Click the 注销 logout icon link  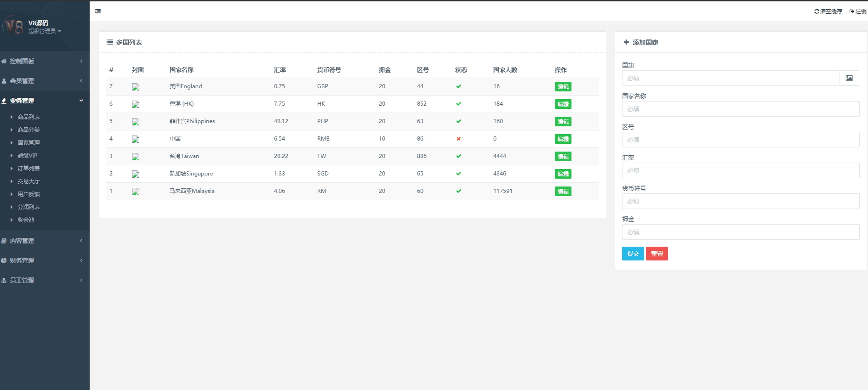point(858,11)
